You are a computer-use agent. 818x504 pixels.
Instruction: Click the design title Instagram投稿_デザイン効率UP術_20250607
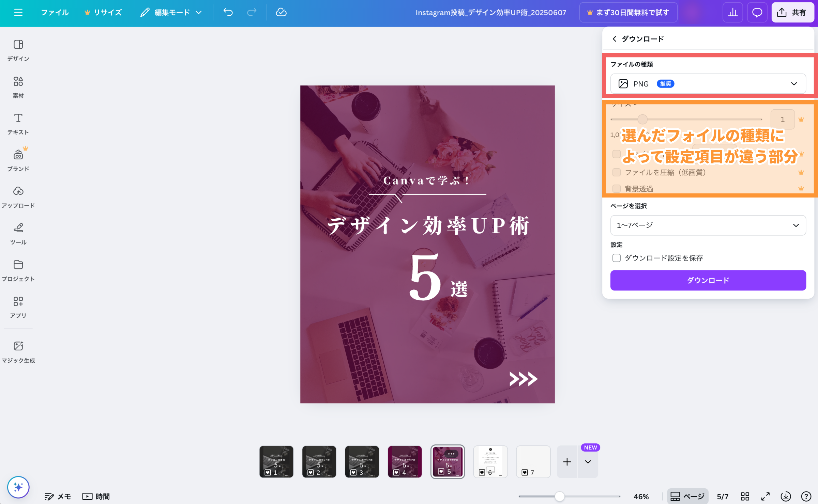(491, 13)
